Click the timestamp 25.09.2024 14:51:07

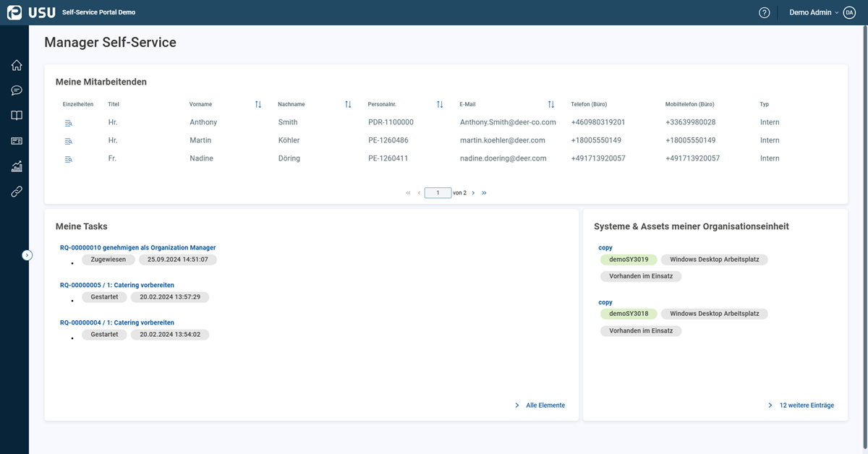click(x=178, y=260)
